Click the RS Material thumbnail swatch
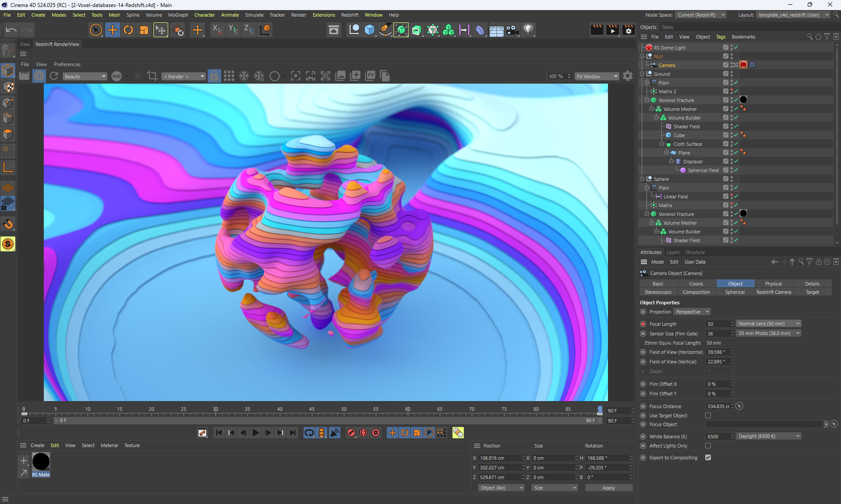This screenshot has height=504, width=841. pyautogui.click(x=41, y=462)
